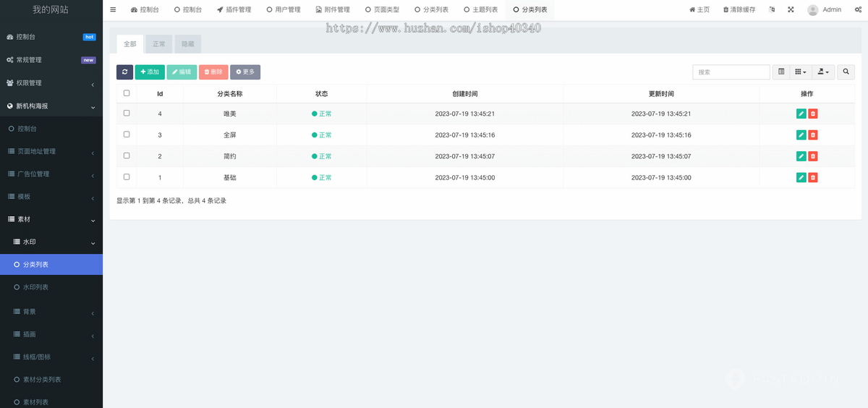Open 水印列表 in the sidebar
This screenshot has width=868, height=408.
(51, 287)
